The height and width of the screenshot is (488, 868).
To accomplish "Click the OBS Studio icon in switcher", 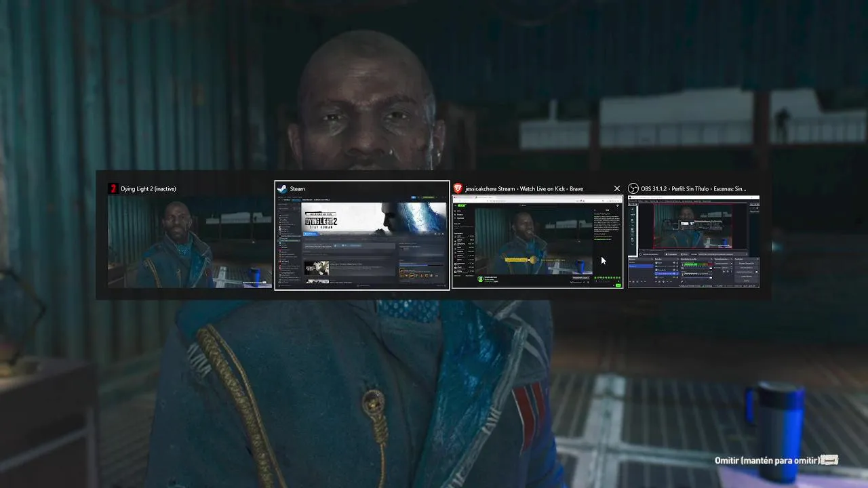I will pyautogui.click(x=633, y=188).
